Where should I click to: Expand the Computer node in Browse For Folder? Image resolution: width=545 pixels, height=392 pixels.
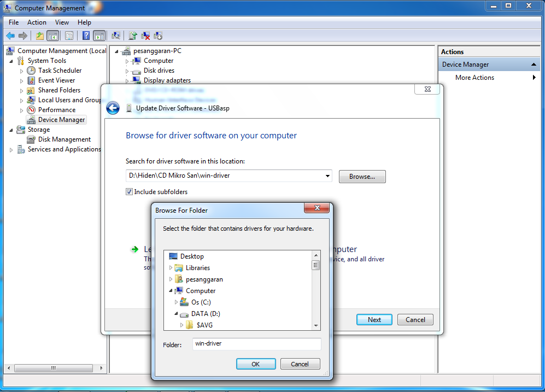[170, 291]
